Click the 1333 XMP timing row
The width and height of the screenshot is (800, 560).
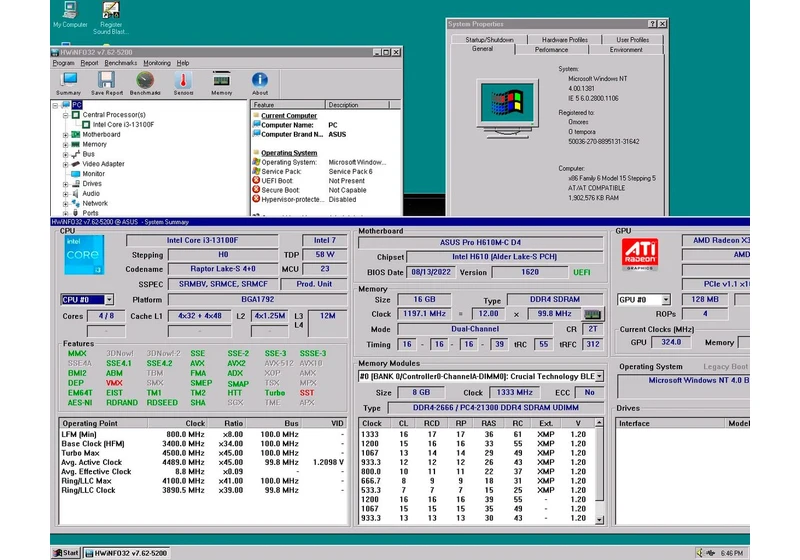[477, 435]
